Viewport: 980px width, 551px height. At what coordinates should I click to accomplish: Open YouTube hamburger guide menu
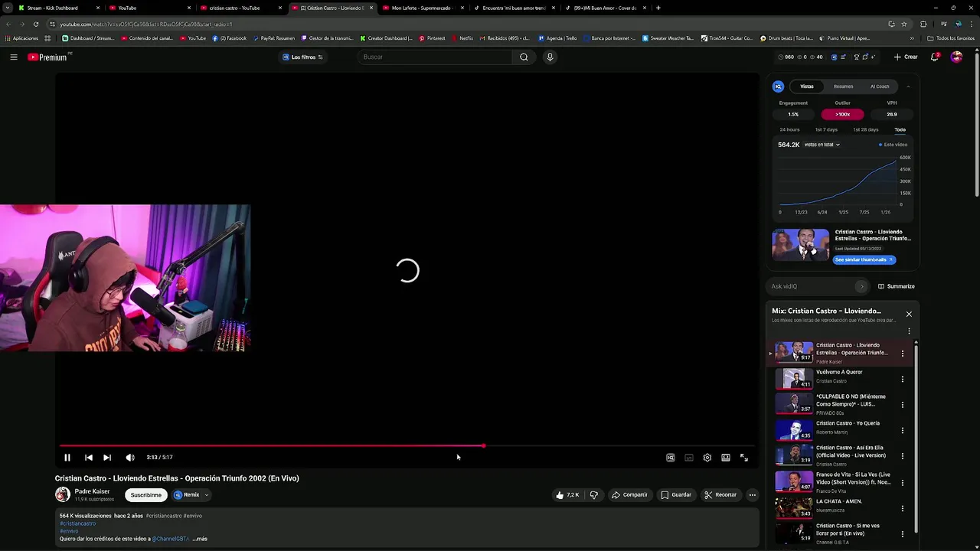tap(14, 57)
